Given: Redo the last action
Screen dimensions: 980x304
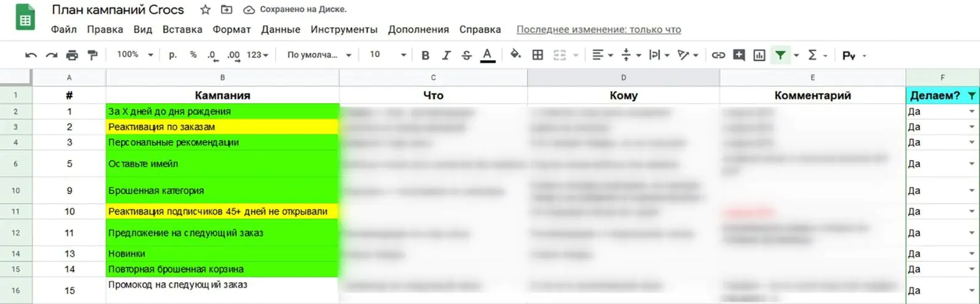Looking at the screenshot, I should click(52, 55).
